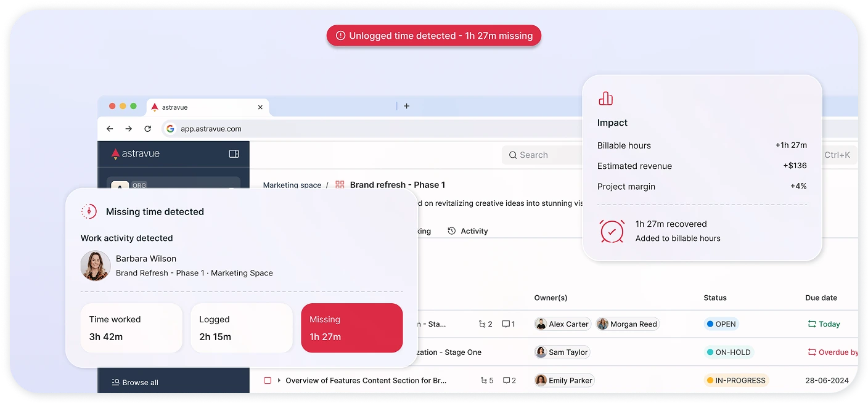The image size is (868, 403).
Task: Expand the Overview of Features task row
Action: (279, 380)
